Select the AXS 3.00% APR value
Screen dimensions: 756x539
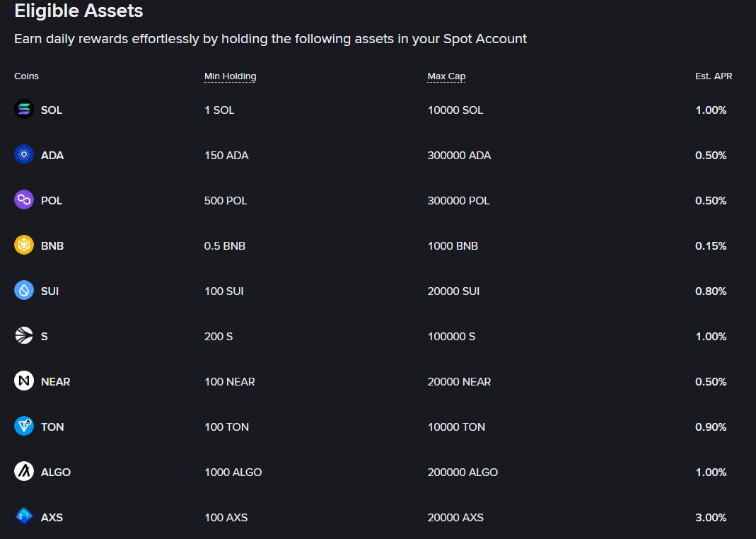click(x=711, y=517)
